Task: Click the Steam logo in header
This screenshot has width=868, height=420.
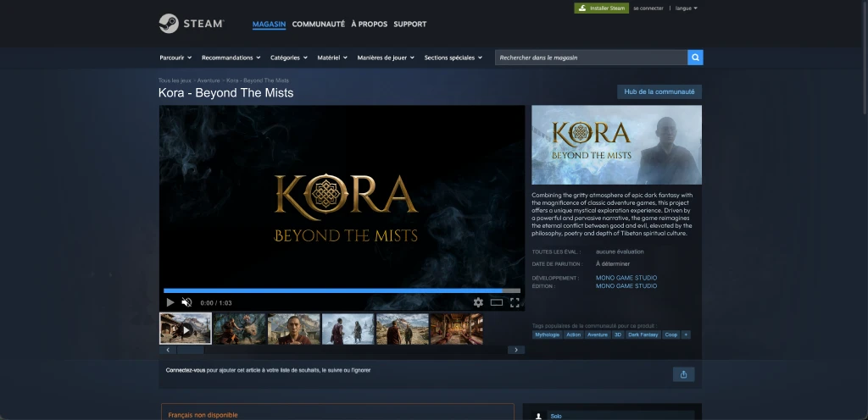Action: [191, 24]
